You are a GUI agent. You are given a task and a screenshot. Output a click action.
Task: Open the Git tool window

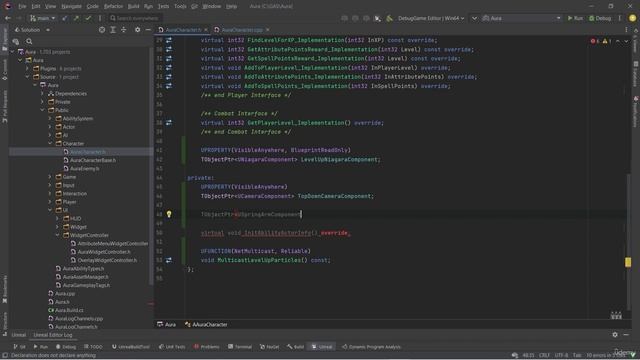tap(19, 347)
